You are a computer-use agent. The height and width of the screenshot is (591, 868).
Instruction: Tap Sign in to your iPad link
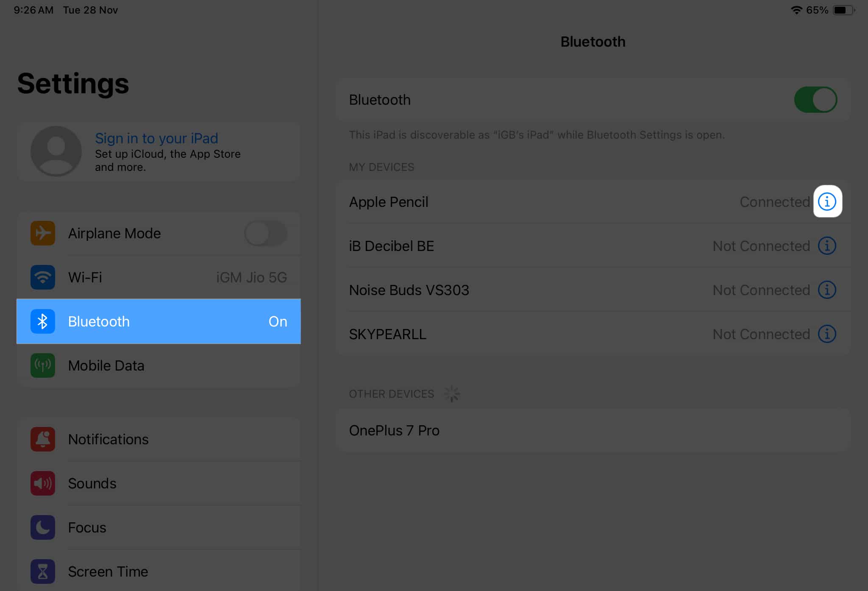point(156,138)
